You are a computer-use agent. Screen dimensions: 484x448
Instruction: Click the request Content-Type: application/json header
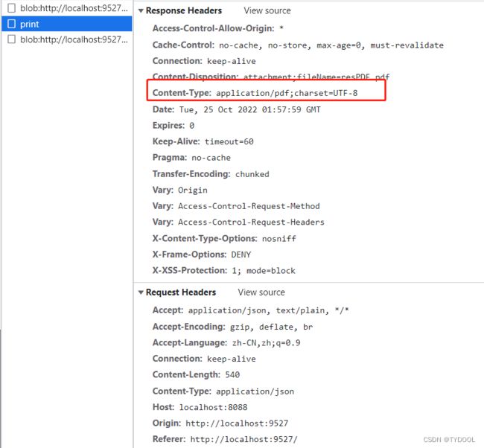tap(223, 391)
